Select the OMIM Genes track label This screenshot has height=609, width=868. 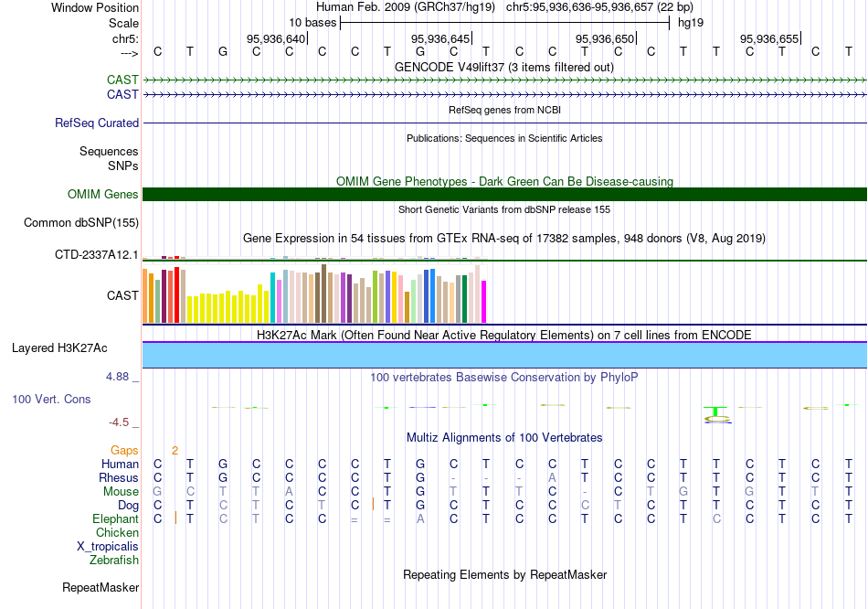pyautogui.click(x=102, y=194)
